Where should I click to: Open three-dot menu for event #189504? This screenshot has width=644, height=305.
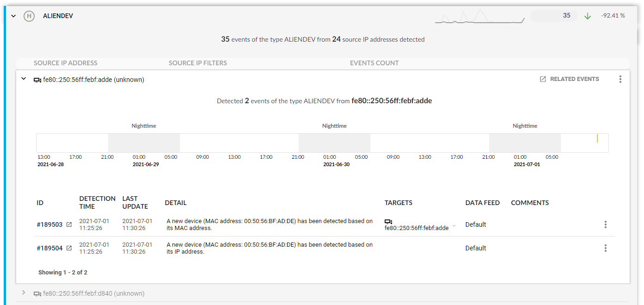(605, 248)
